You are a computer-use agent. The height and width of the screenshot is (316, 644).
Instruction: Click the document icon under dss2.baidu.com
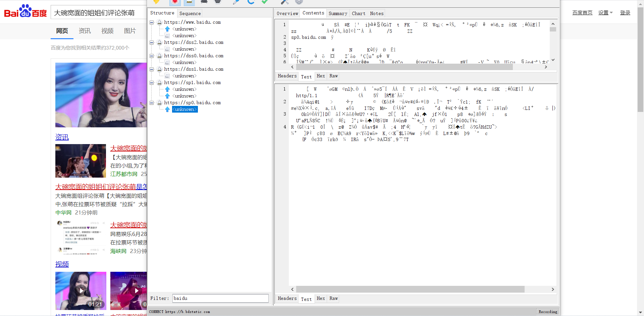(167, 49)
